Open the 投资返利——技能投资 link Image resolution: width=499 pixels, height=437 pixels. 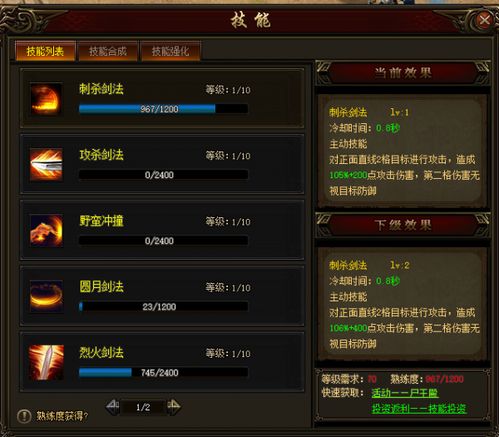419,409
